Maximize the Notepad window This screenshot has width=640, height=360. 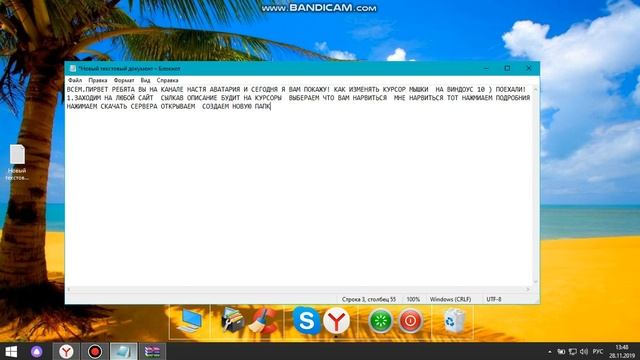pos(507,68)
